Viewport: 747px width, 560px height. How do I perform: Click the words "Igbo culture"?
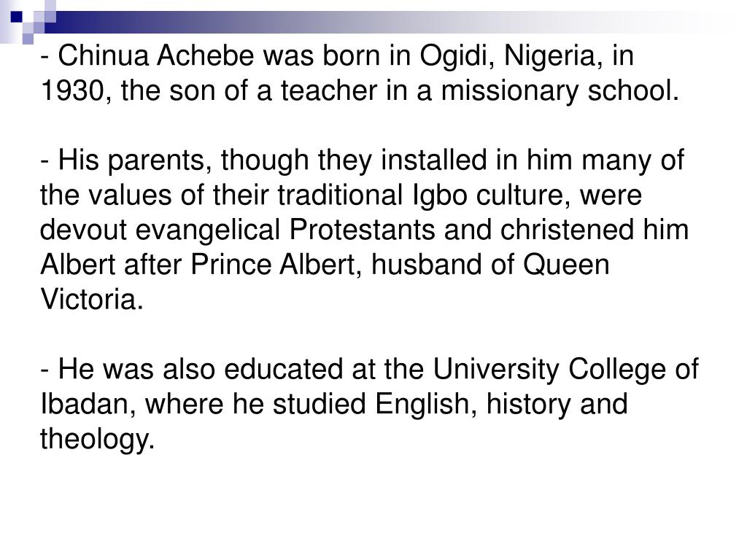point(486,195)
